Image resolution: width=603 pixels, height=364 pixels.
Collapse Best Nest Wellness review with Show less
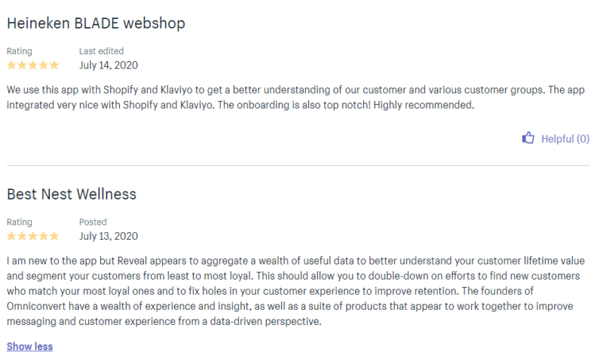click(x=29, y=347)
